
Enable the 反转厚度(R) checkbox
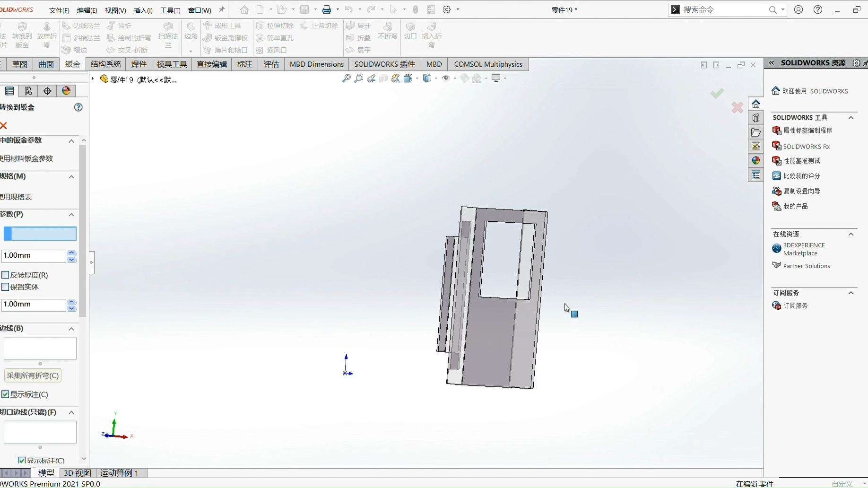(6, 275)
